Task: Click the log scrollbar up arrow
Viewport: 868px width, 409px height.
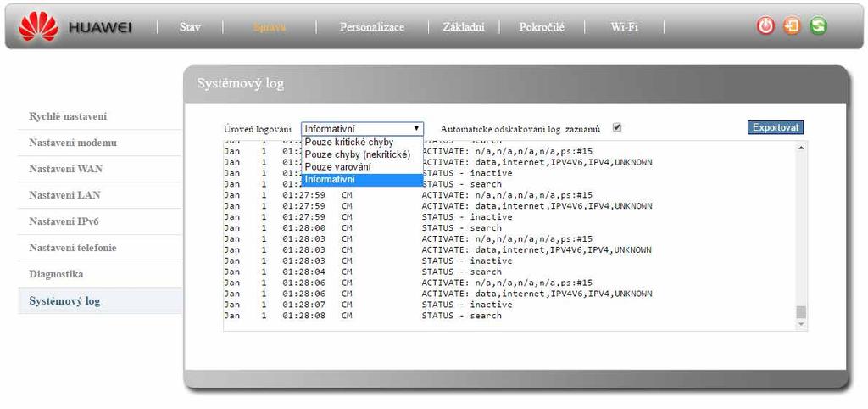Action: click(x=801, y=148)
